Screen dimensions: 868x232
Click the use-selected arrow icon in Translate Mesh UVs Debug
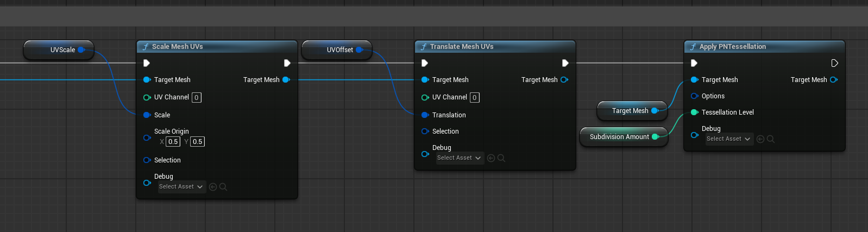tap(491, 158)
